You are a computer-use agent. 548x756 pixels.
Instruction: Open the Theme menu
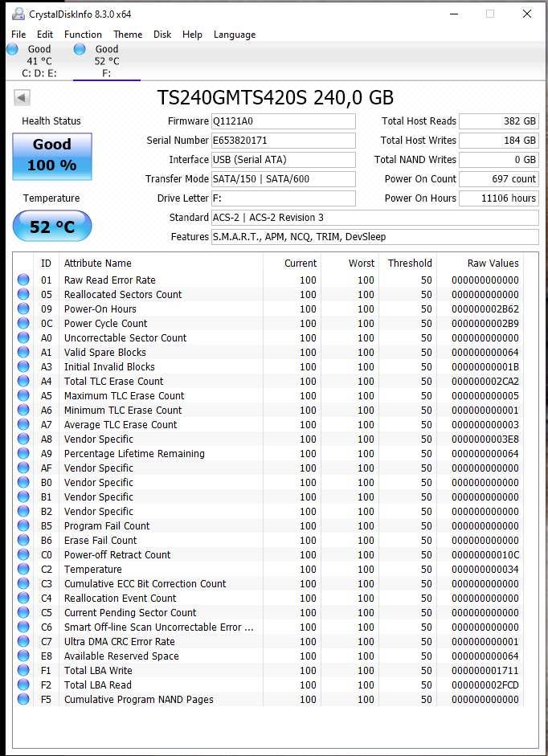(128, 35)
